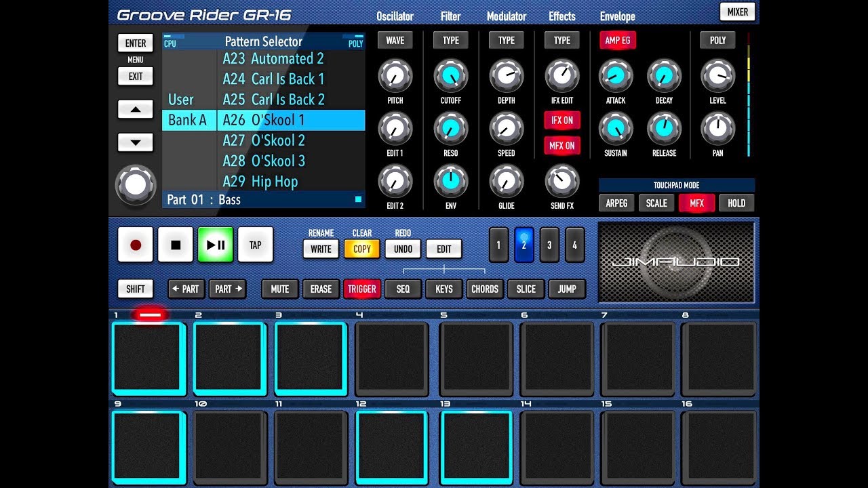
Task: Toggle the MFX ON switch
Action: click(562, 146)
